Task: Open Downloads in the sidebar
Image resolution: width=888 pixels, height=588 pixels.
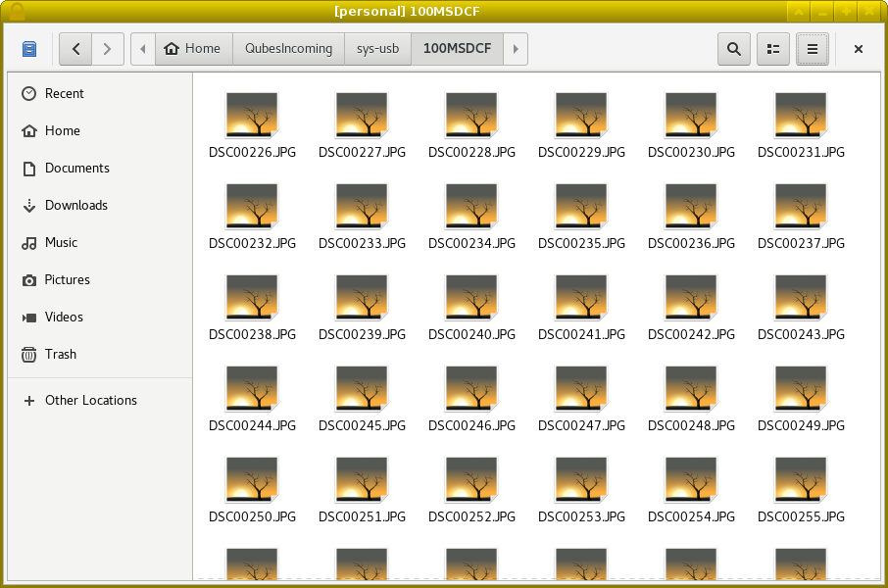Action: (x=100, y=206)
